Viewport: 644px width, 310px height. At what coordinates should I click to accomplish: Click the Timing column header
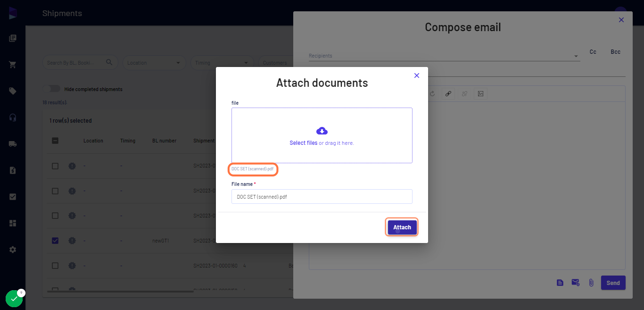[x=128, y=141]
